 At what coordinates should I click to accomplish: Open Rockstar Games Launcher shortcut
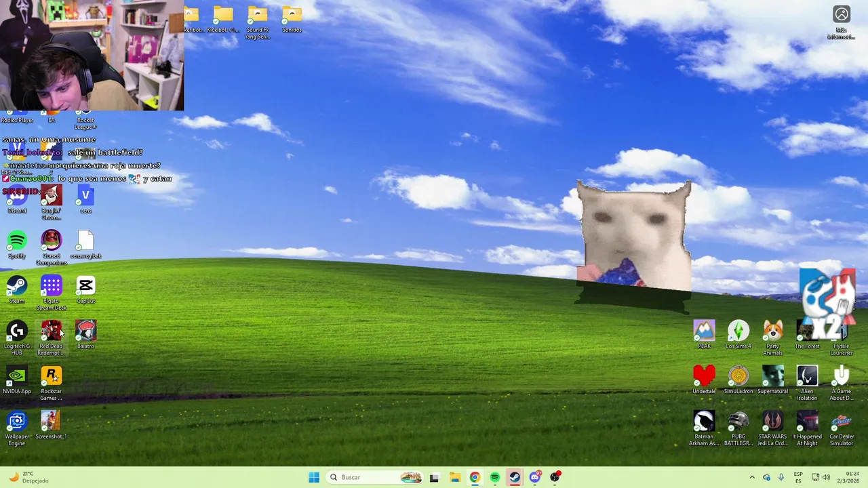click(x=52, y=383)
